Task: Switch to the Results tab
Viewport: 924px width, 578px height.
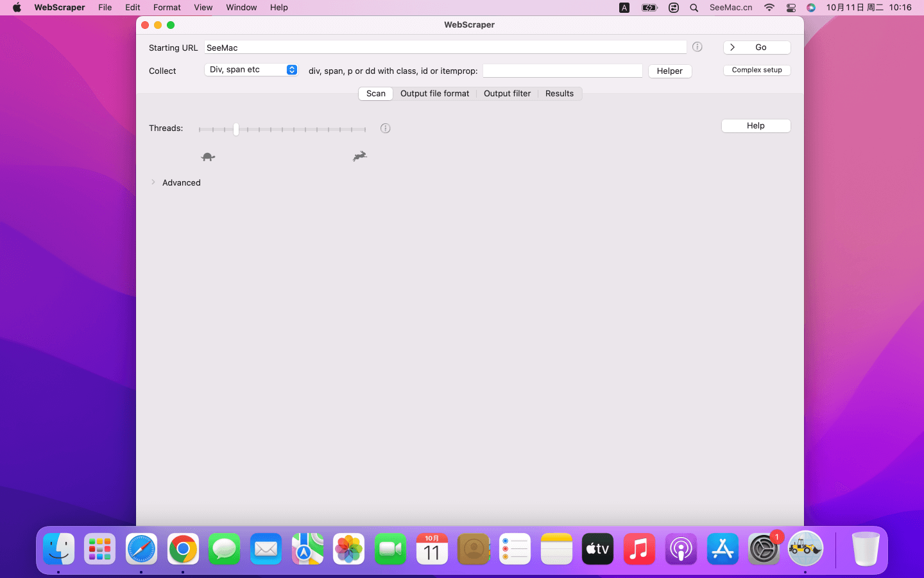Action: pyautogui.click(x=559, y=94)
